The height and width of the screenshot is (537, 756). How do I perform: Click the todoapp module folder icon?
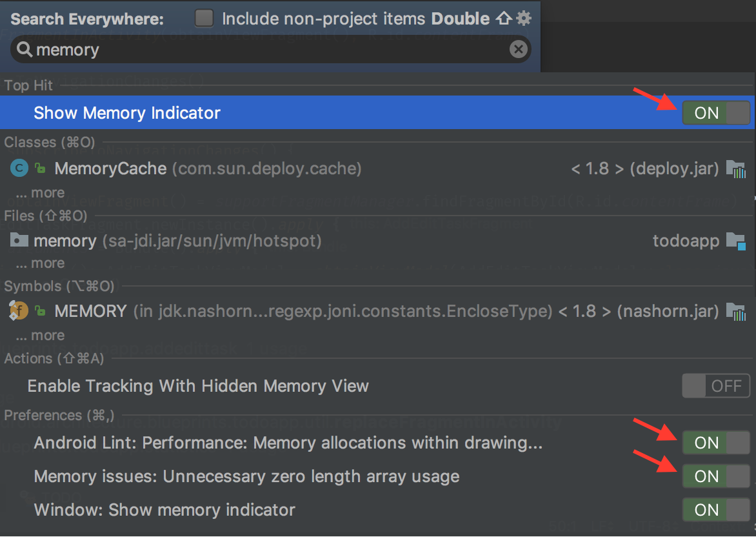736,240
